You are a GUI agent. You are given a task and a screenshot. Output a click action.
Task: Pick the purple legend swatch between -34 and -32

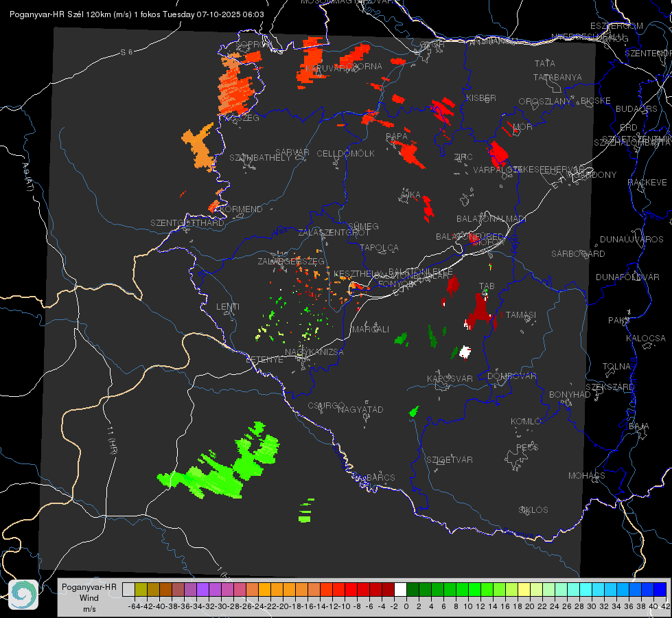pos(202,590)
